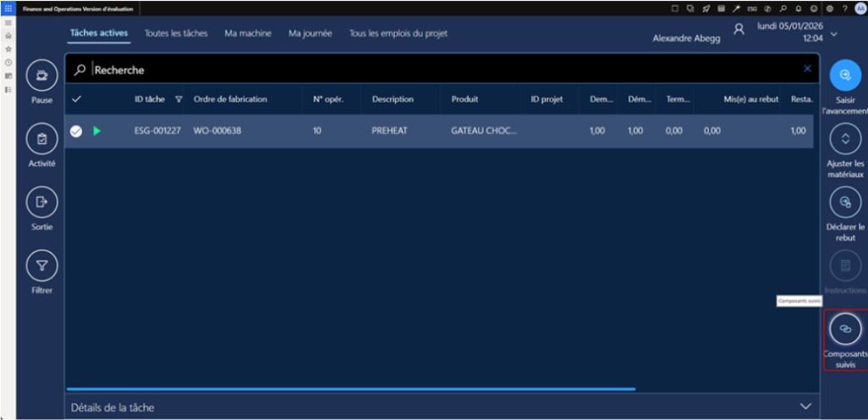The width and height of the screenshot is (868, 420).
Task: Open Ajuster les matériaux icon
Action: click(844, 138)
